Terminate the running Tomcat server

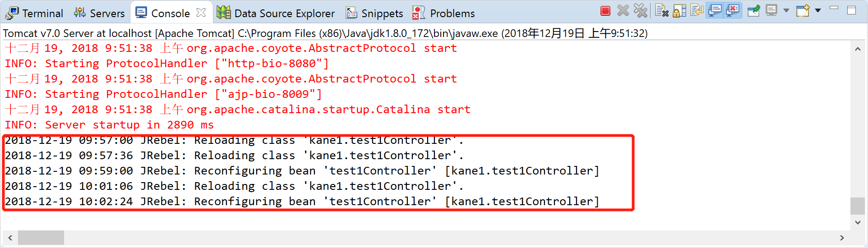point(605,11)
